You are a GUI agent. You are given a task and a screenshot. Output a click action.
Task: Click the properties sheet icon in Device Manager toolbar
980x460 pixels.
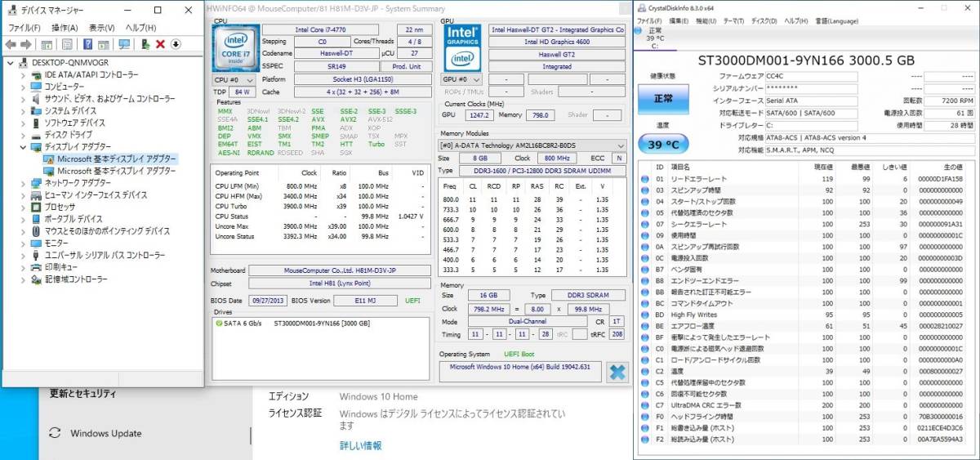66,44
